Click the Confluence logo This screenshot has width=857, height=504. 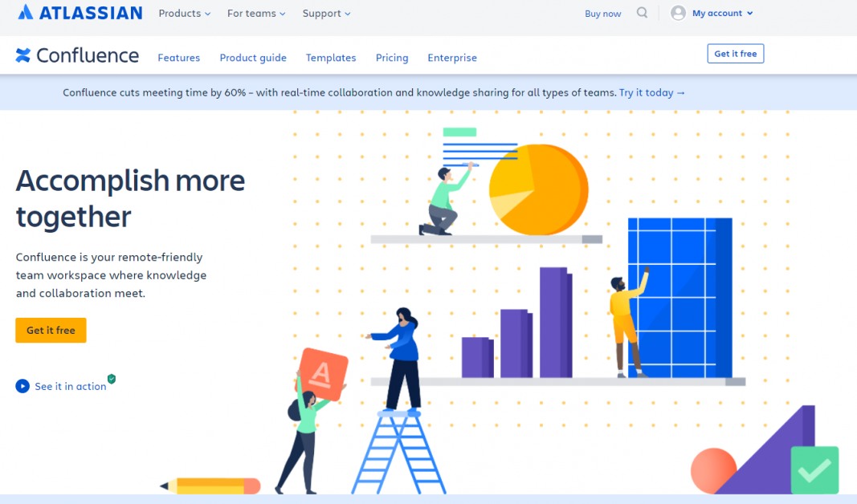(x=77, y=55)
